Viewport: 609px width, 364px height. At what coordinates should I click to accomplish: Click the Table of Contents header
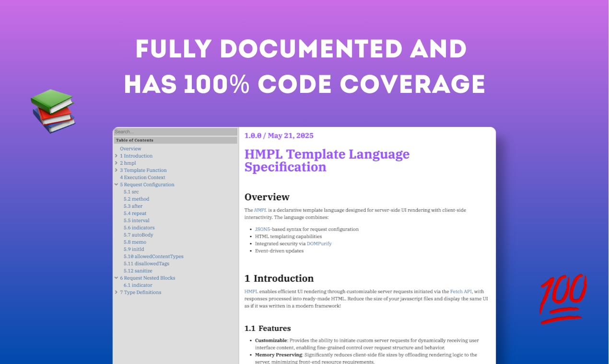click(176, 140)
